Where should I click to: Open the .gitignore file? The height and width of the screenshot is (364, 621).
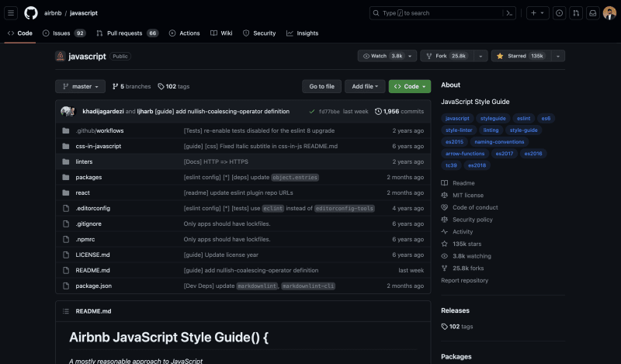88,224
